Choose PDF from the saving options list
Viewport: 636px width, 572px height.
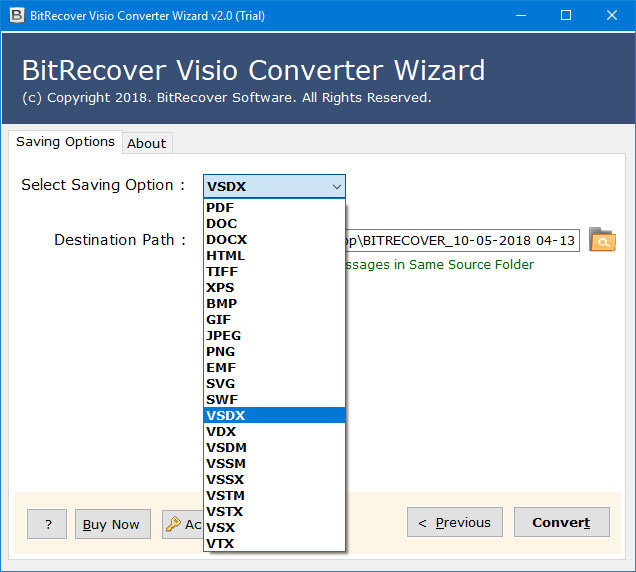274,207
